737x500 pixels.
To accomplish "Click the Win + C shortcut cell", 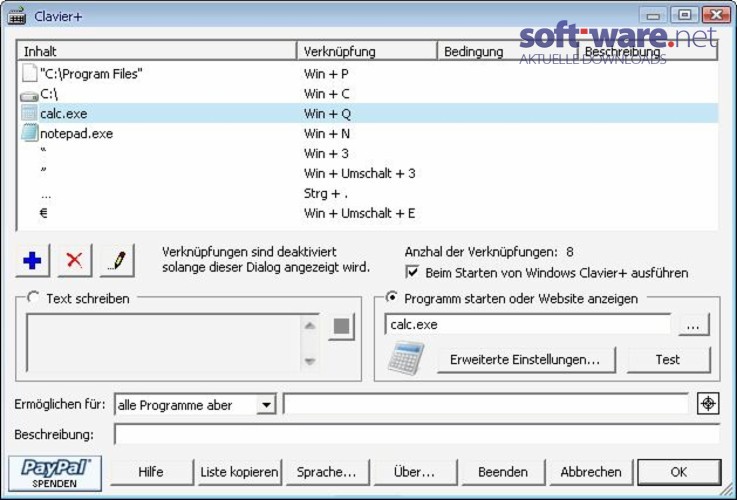I will [327, 94].
